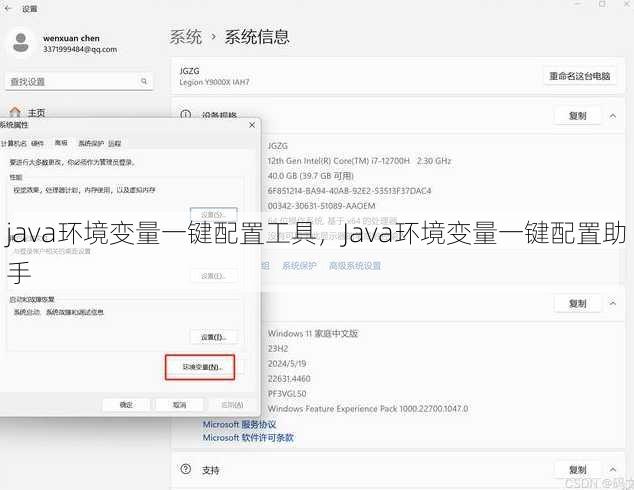Open the 系统保护 link in Settings

[299, 266]
